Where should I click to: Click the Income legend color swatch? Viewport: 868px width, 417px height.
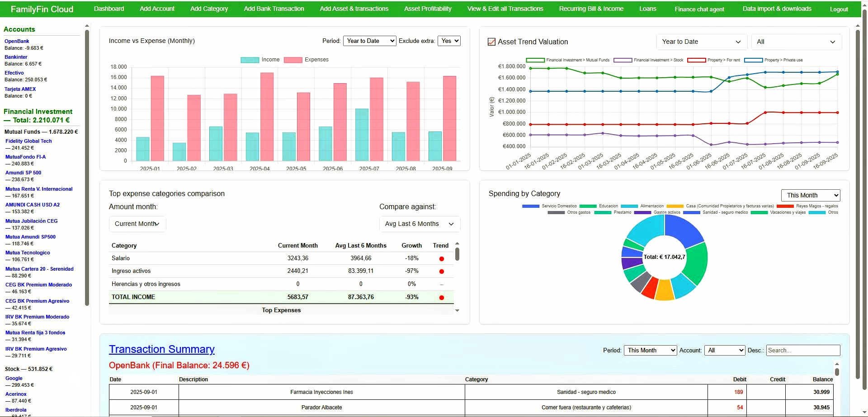click(250, 60)
